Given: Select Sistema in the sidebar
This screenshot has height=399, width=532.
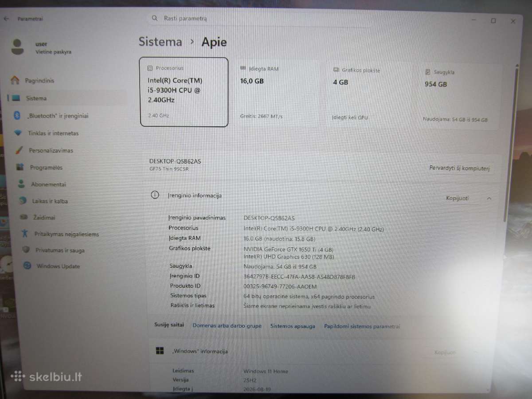Looking at the screenshot, I should tap(66, 98).
